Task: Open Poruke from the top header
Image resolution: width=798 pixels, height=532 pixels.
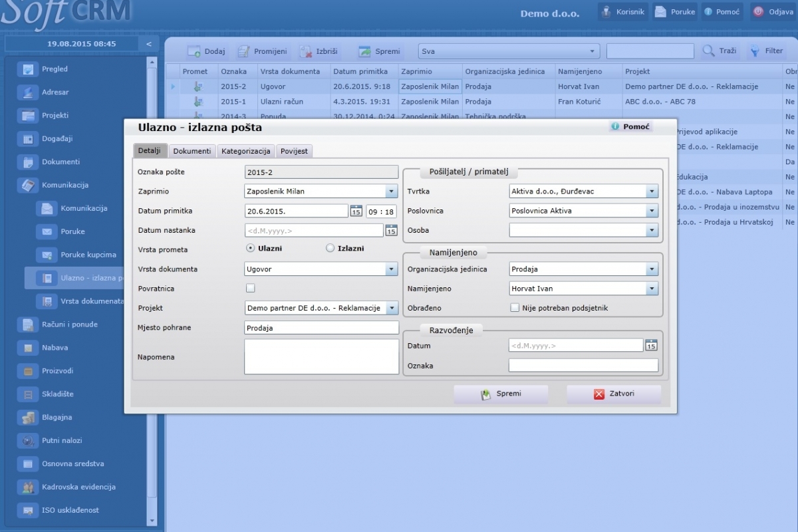Action: pyautogui.click(x=675, y=12)
